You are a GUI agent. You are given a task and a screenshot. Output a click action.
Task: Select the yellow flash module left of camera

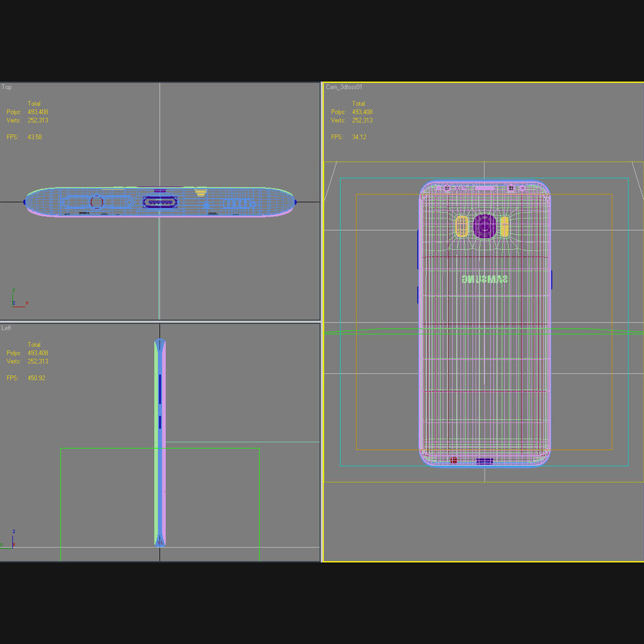[x=462, y=226]
